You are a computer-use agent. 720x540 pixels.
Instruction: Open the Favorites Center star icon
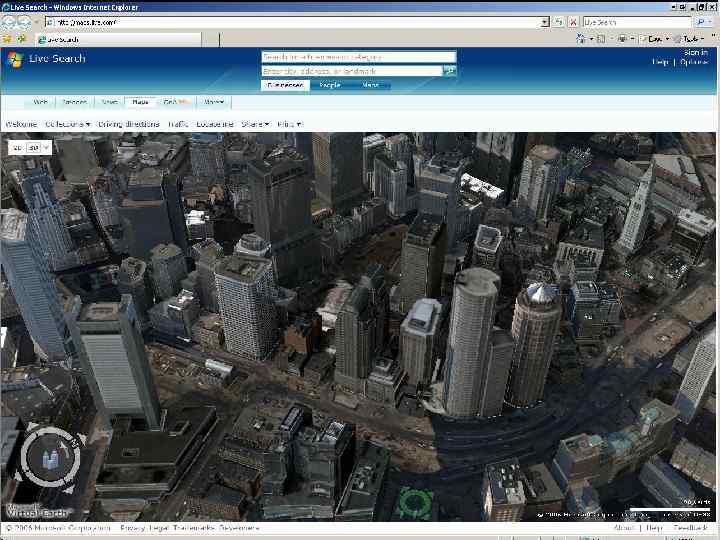7,39
